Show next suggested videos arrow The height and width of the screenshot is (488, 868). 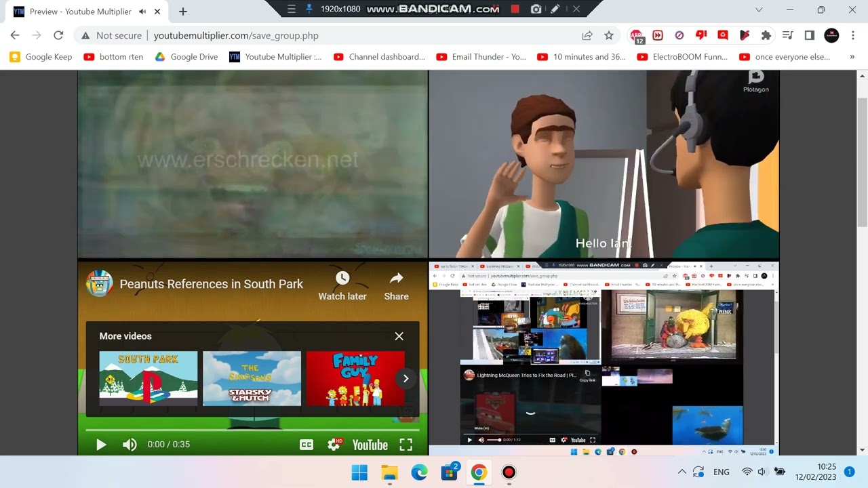click(x=406, y=378)
